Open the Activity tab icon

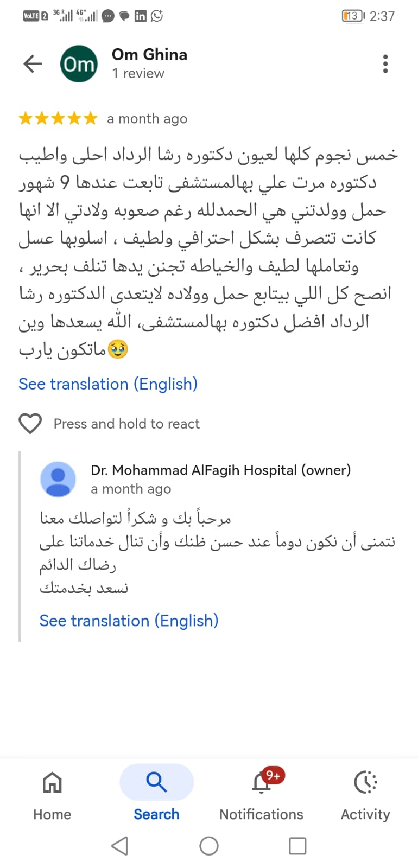pyautogui.click(x=365, y=782)
